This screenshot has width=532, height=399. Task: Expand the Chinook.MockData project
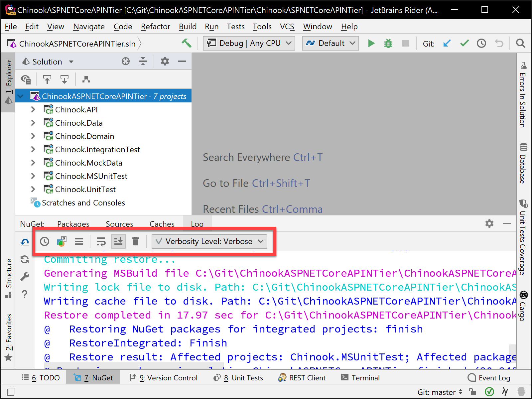point(33,163)
